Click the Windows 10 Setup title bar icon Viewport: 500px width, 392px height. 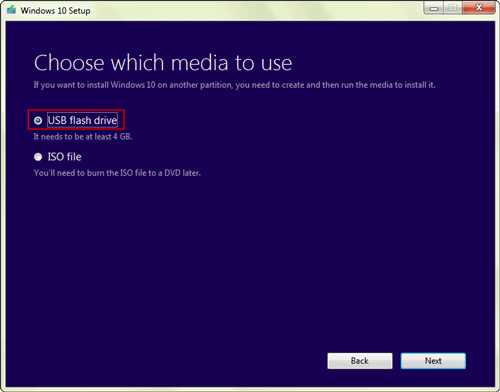click(11, 10)
